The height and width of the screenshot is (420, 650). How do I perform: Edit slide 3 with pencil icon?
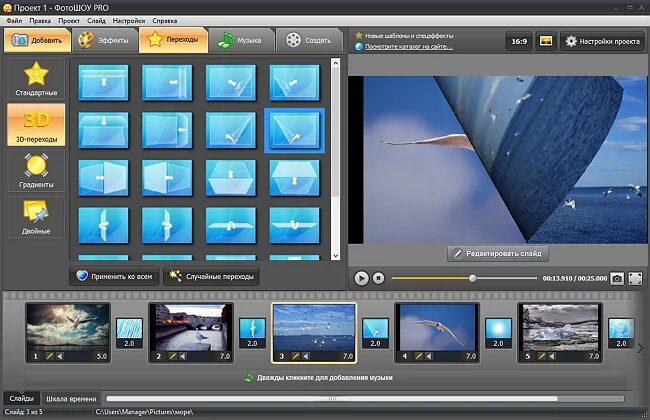tap(296, 356)
